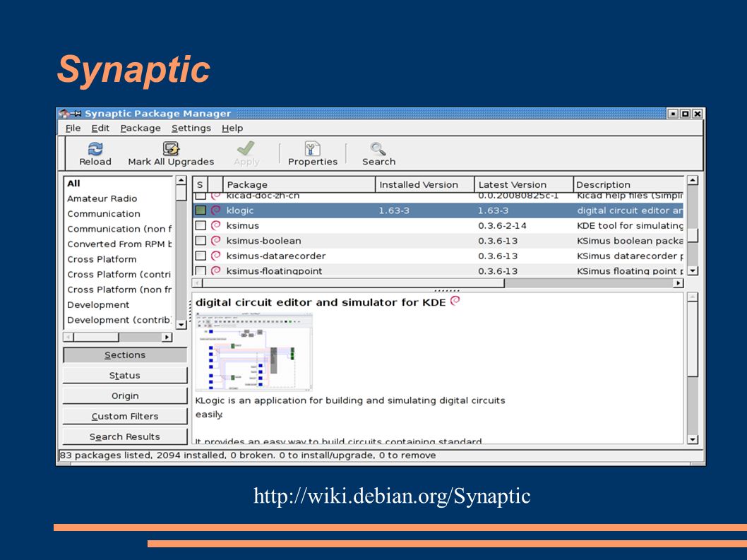Select the Communication section

click(119, 214)
